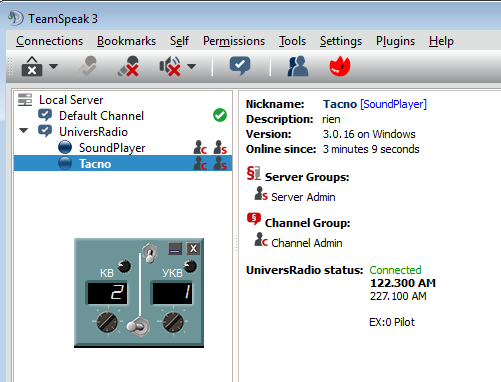This screenshot has height=382, width=501.
Task: Collapse the UniversRadio channel tree
Action: pos(24,130)
